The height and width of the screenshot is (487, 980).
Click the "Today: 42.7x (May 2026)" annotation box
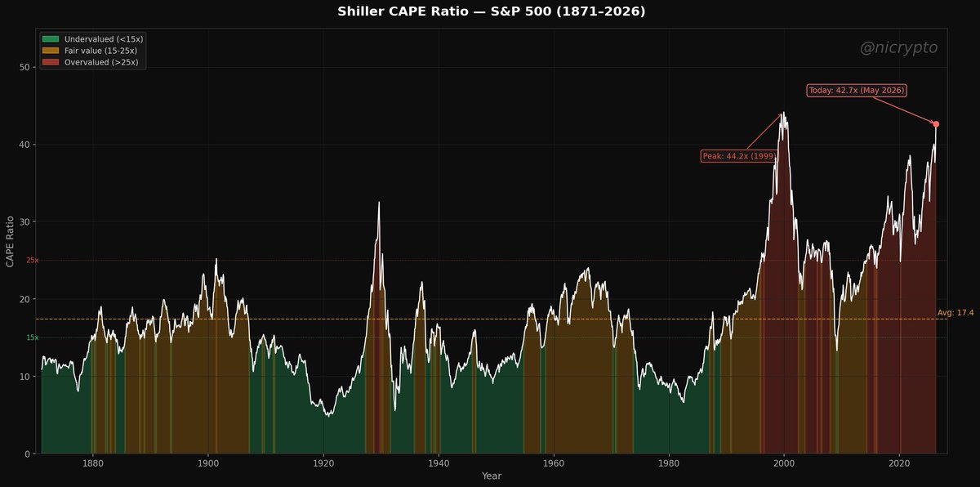(x=857, y=91)
